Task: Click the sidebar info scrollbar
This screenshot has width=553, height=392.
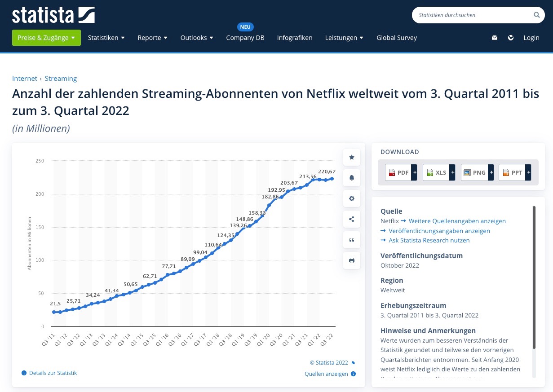Action: click(534, 277)
